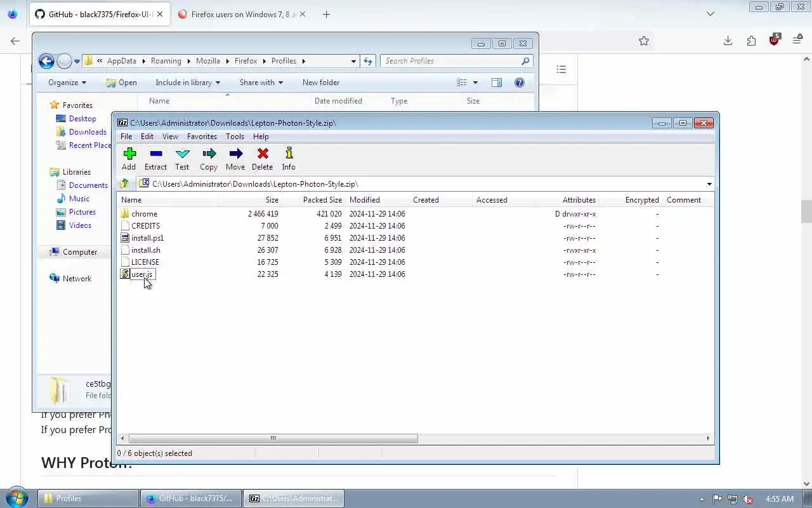Image resolution: width=812 pixels, height=508 pixels.
Task: Click Open button in Explorer toolbar
Action: click(122, 83)
